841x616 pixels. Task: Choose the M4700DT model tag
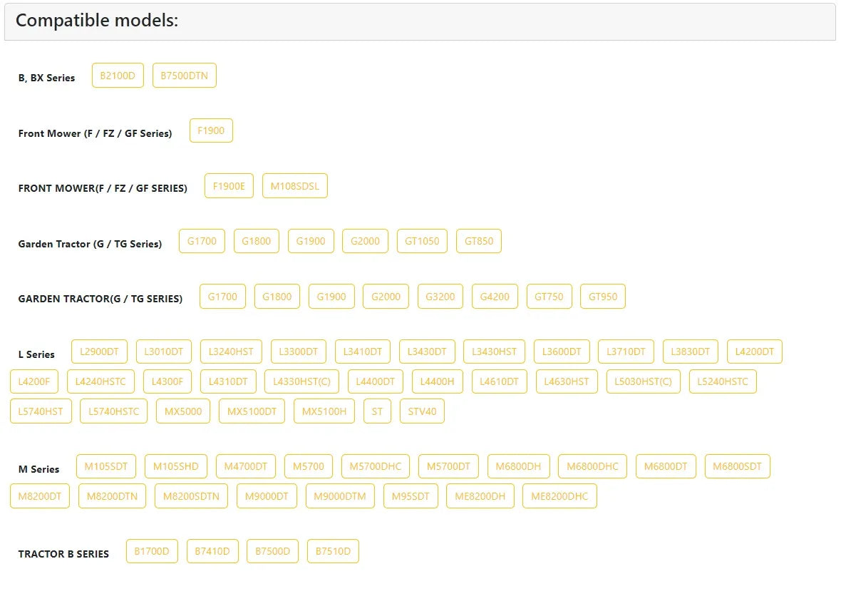tap(246, 466)
